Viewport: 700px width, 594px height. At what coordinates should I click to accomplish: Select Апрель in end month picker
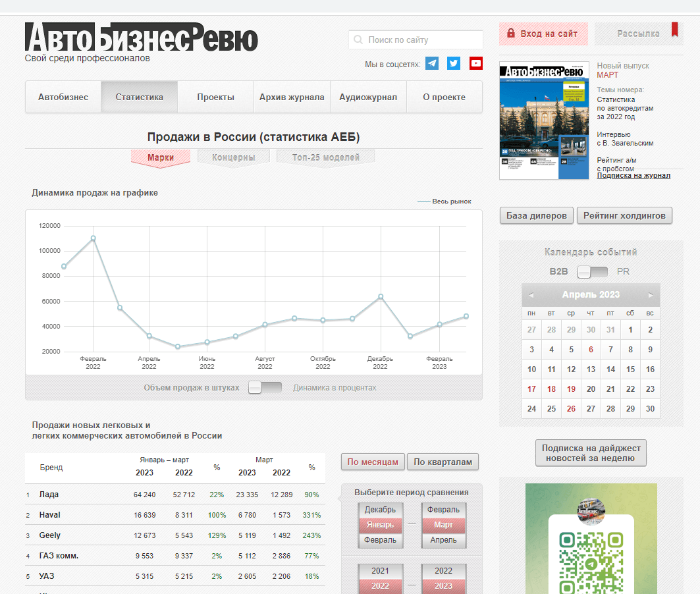(443, 540)
